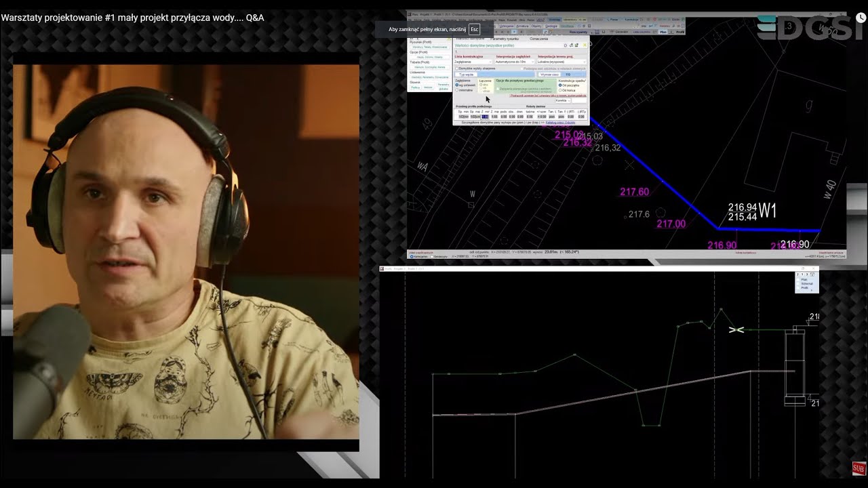Open the 'Katalog sieci Odcinki' link
Screen dimensions: 868x488
coord(560,123)
